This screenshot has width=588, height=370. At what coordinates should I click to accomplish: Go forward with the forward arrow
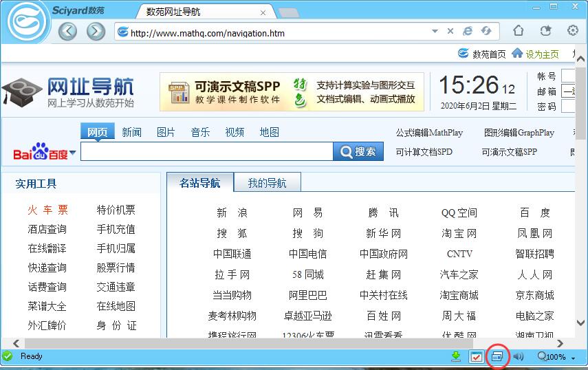pos(96,31)
